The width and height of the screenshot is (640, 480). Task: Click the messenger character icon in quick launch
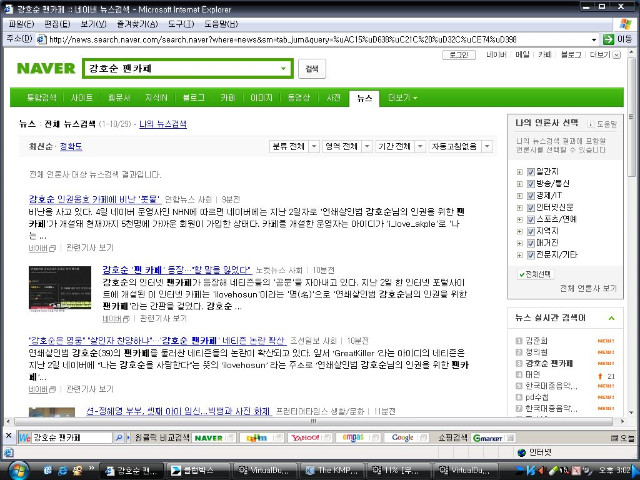pos(77,471)
